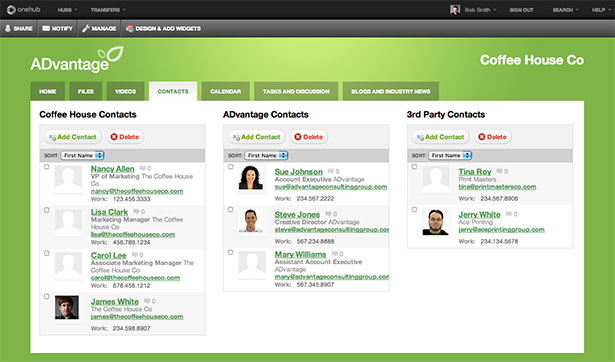615x362 pixels.
Task: Open the Transfers menu
Action: click(108, 10)
